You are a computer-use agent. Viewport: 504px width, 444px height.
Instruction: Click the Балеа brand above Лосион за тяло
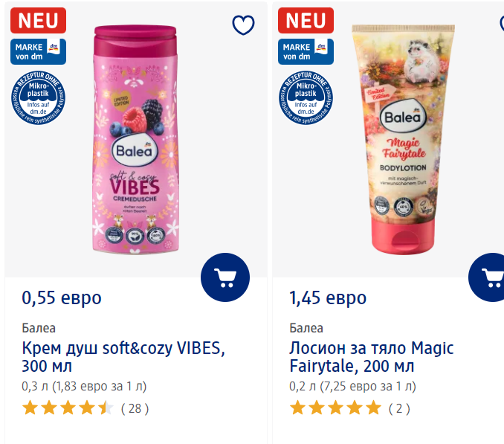306,328
